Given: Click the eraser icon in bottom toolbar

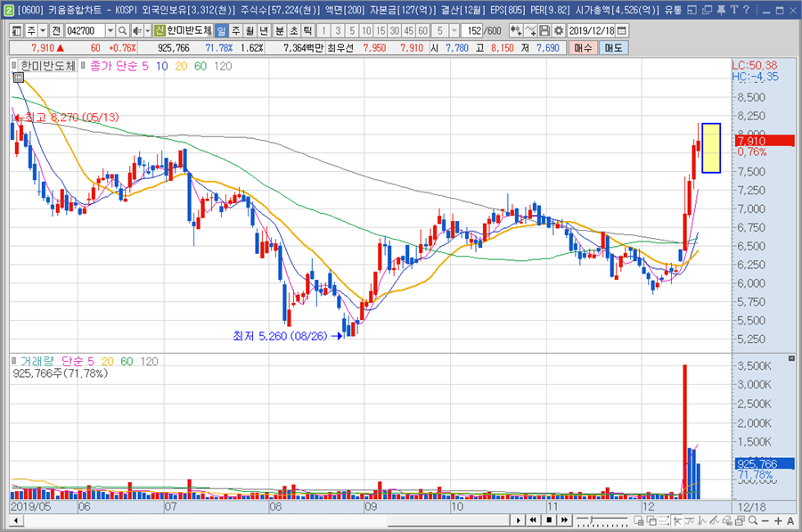Looking at the screenshot, I should tap(727, 520).
